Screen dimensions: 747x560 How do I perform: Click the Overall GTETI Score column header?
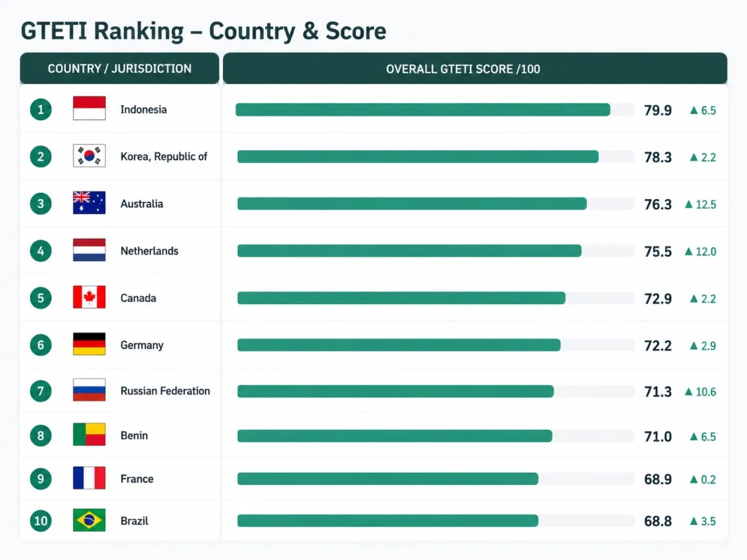point(475,68)
